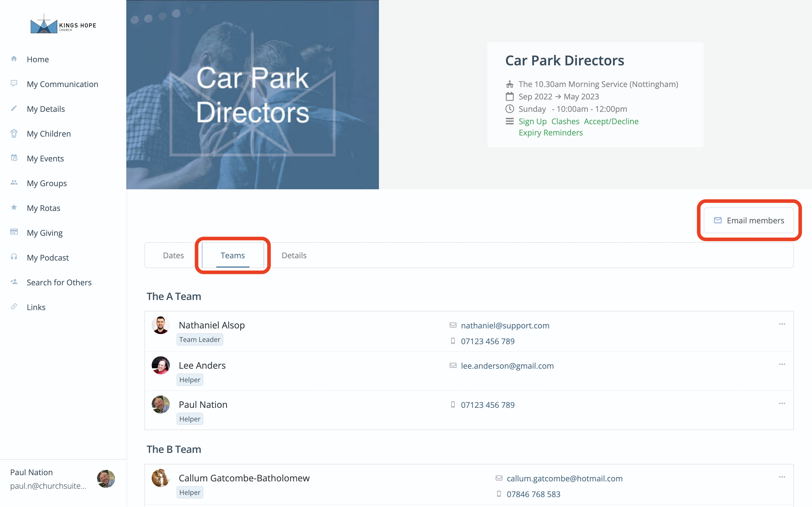The width and height of the screenshot is (812, 507).
Task: Click the Email members button
Action: tap(749, 221)
